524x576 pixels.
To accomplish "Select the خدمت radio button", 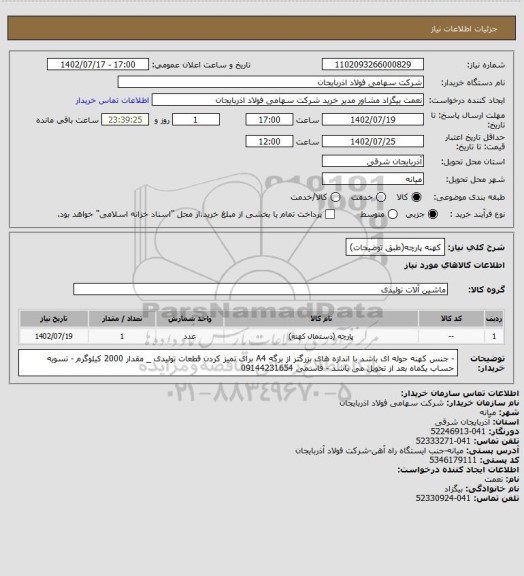I will point(381,197).
